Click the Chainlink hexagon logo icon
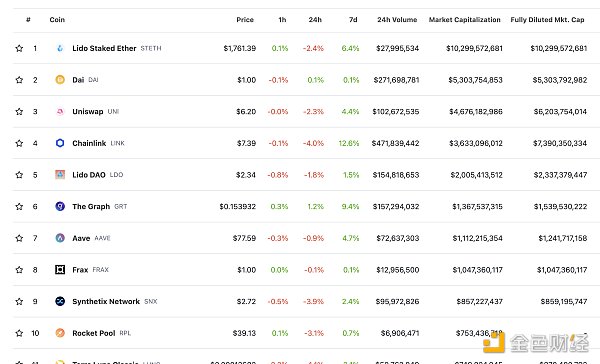 point(60,143)
